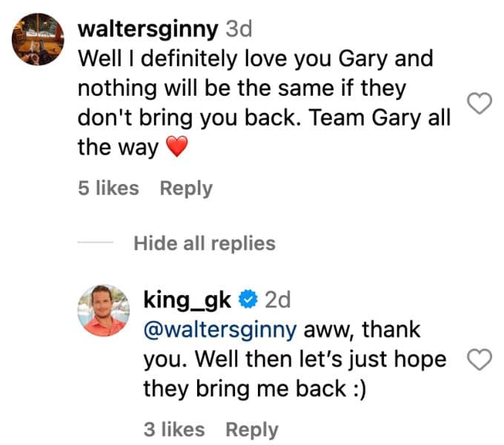Click the blue verified badge beside king_gk

click(x=248, y=299)
